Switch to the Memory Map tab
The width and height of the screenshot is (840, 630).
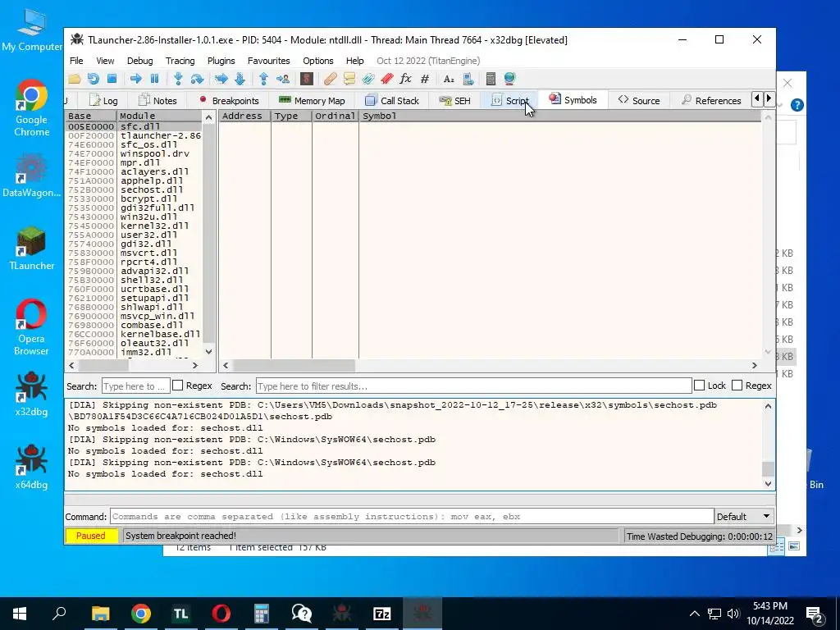coord(313,101)
